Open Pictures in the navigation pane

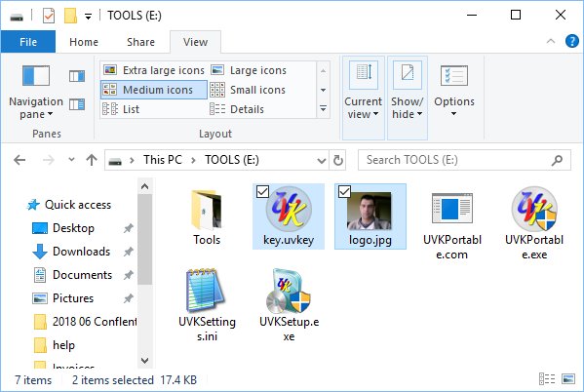click(x=73, y=298)
